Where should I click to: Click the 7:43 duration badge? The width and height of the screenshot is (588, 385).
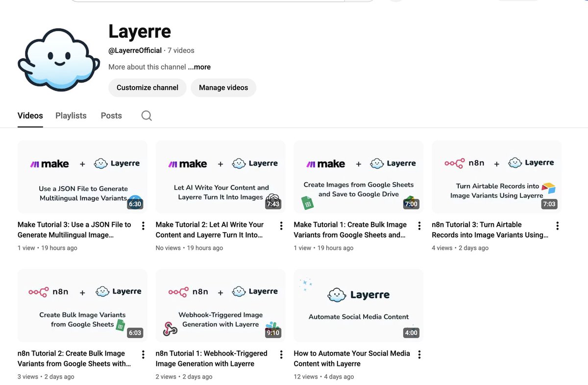[273, 204]
